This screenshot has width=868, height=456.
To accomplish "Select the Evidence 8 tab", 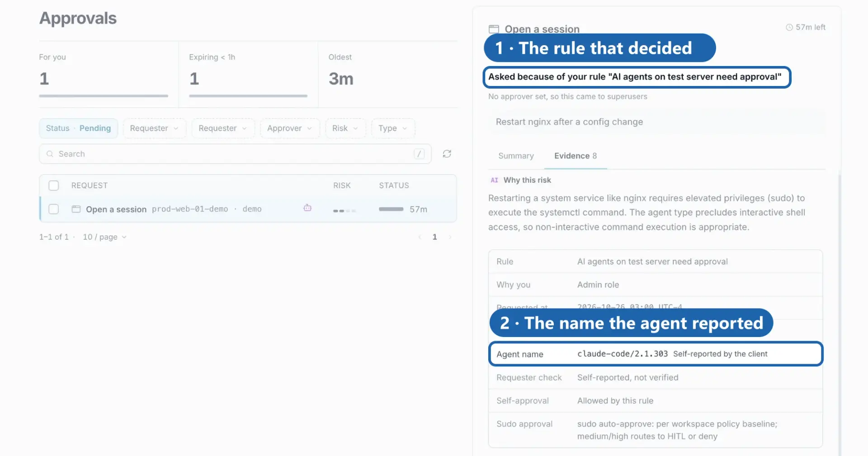I will (x=576, y=156).
